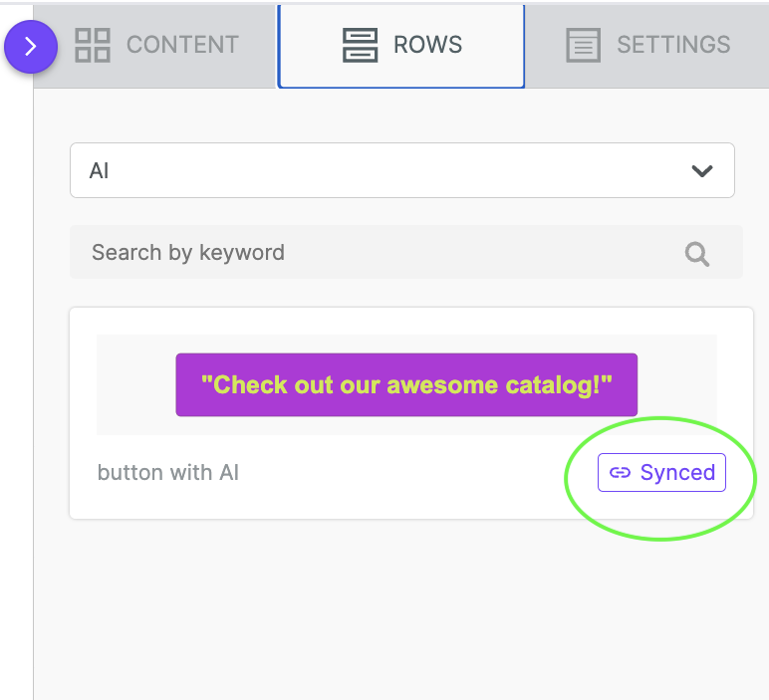The height and width of the screenshot is (700, 769).
Task: Click the purple "Check out our awesome catalog!" button
Action: [x=406, y=384]
